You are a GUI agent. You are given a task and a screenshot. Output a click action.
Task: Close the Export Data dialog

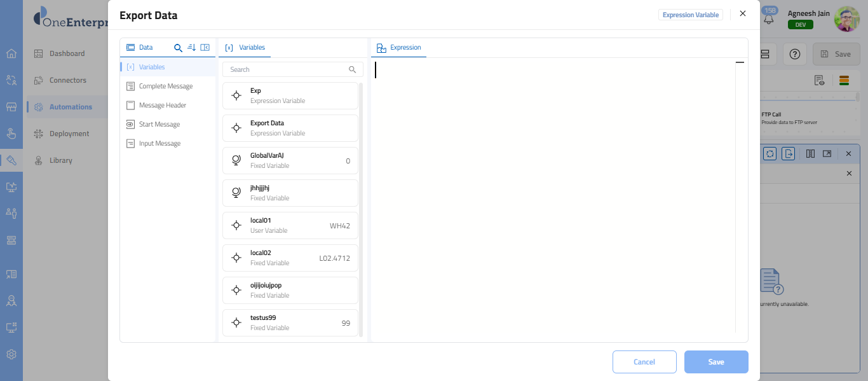click(x=743, y=13)
